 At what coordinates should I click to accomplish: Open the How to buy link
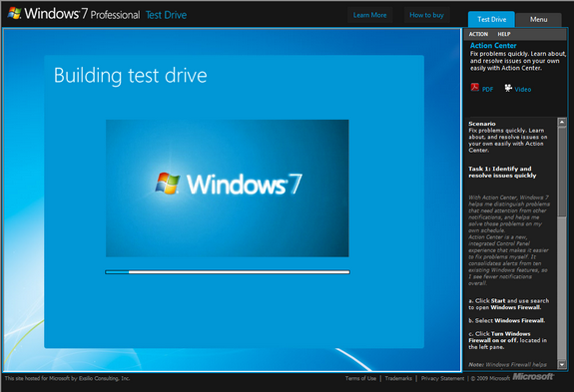coord(426,15)
